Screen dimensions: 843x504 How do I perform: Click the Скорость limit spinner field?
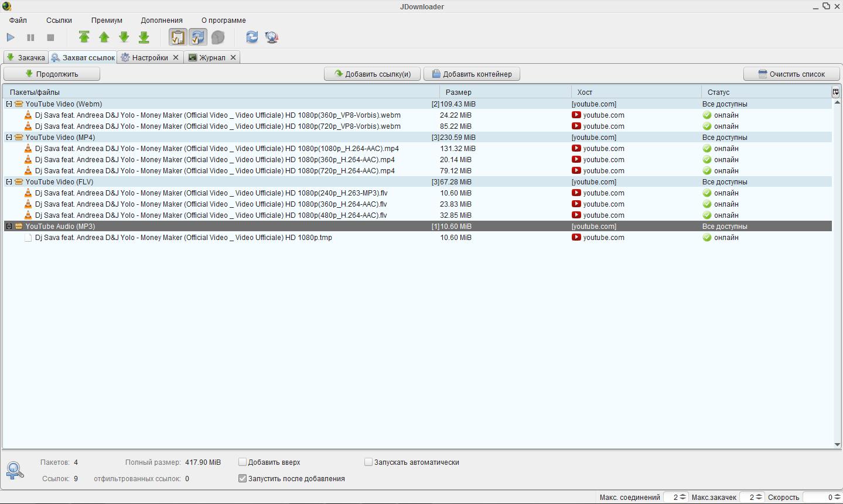822,498
